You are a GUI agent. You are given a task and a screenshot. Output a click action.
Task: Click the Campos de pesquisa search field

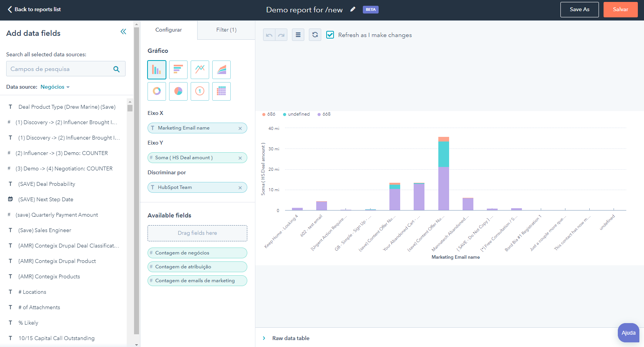point(60,69)
